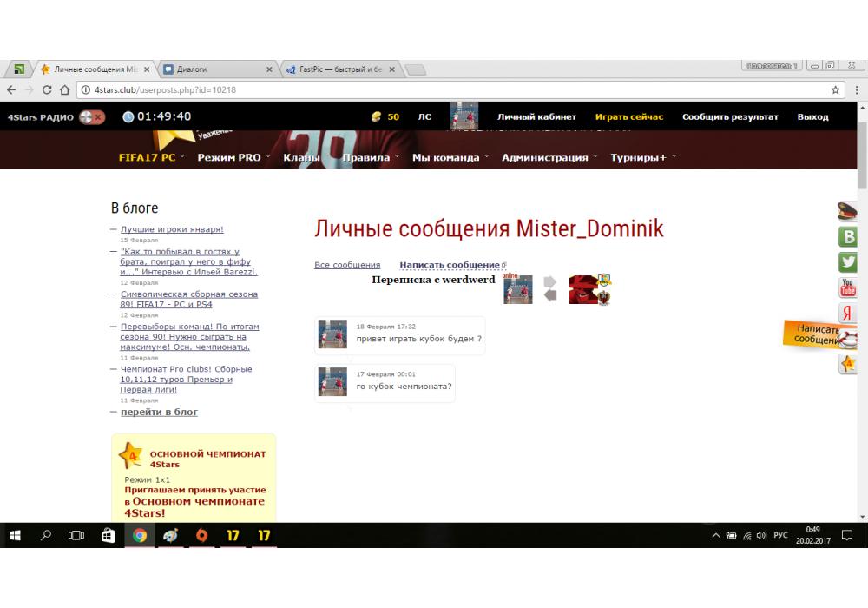The image size is (868, 608).
Task: Click the Написать сообщение link above the conversation
Action: 450,265
